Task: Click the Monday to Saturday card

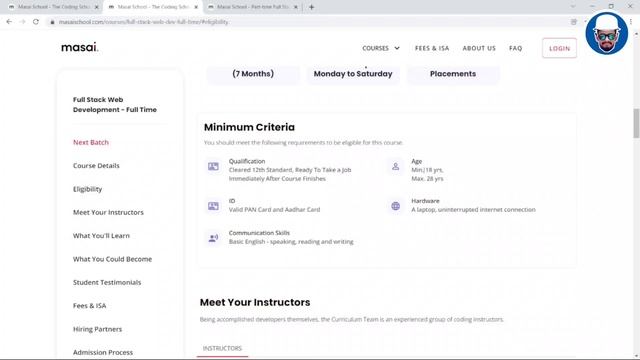Action: (353, 74)
